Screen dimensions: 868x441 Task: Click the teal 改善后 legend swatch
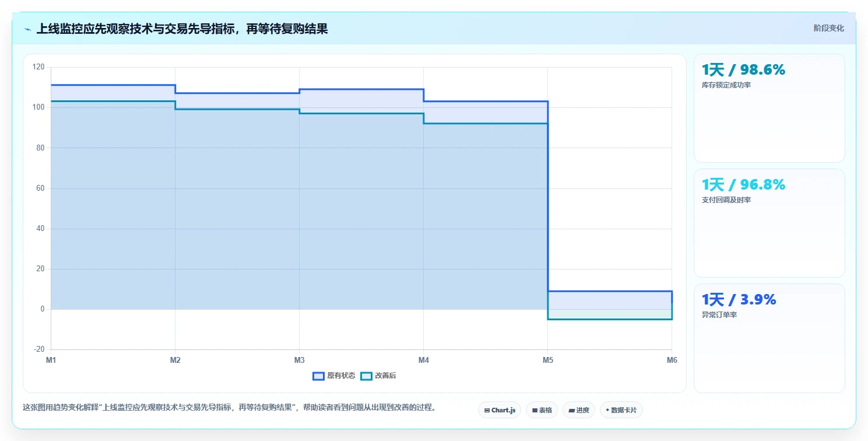(366, 376)
